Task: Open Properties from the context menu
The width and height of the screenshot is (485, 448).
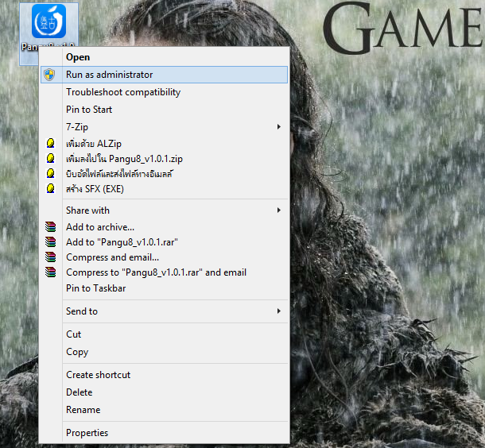Action: [x=165, y=433]
